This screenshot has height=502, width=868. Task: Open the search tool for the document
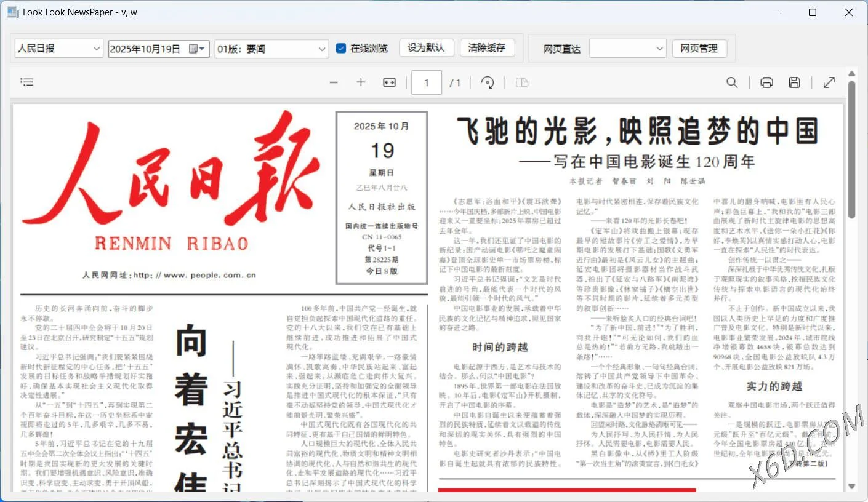point(731,82)
